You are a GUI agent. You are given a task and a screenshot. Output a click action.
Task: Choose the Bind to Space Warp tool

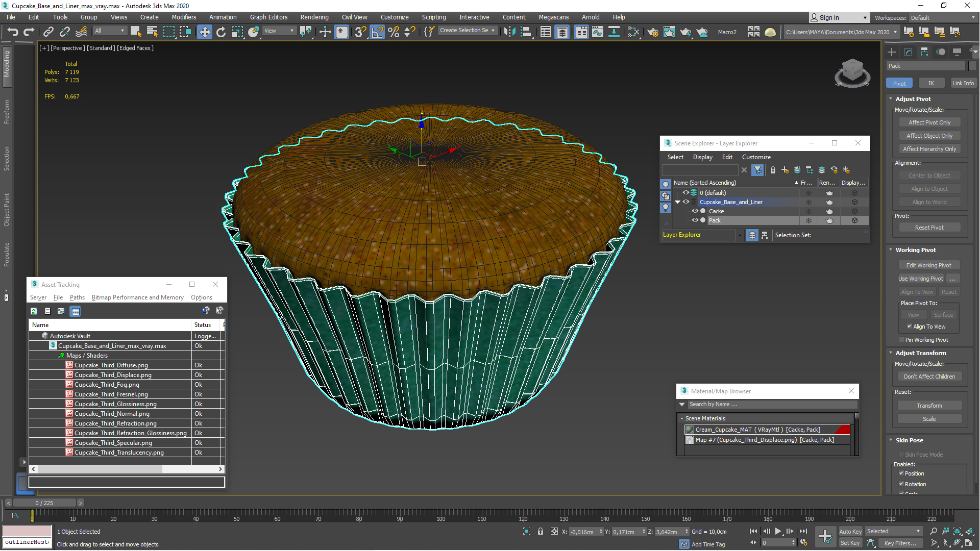81,32
